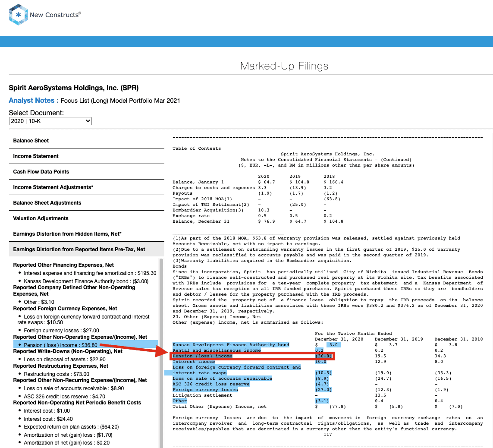This screenshot has width=493, height=448.
Task: Expand Cash Flow Data Points section
Action: (86, 172)
